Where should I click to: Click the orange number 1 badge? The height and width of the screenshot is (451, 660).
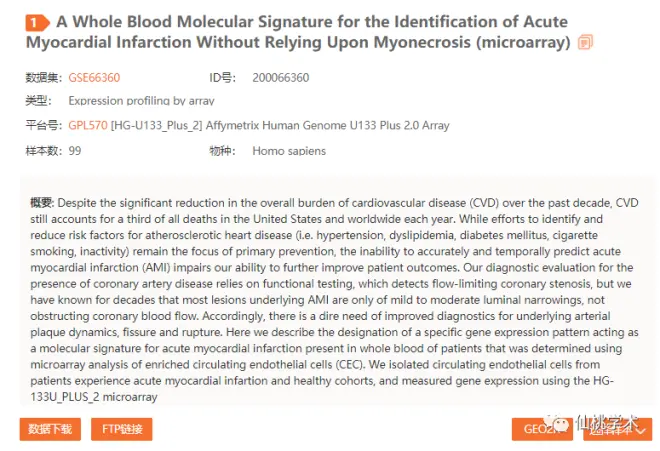tap(37, 23)
